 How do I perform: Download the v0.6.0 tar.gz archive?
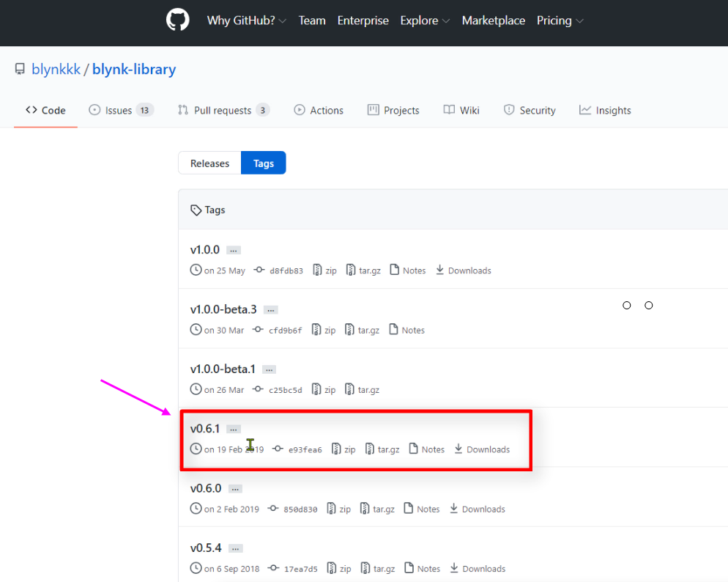(377, 509)
